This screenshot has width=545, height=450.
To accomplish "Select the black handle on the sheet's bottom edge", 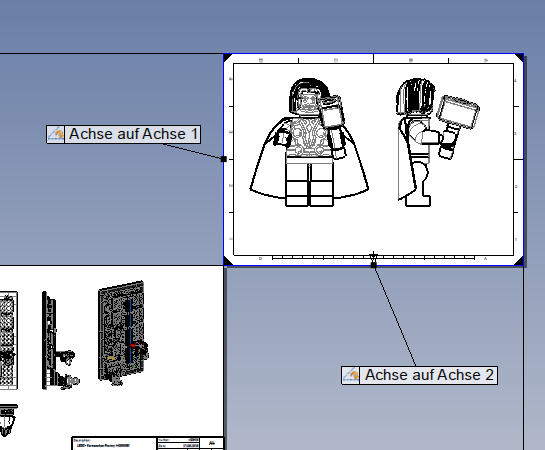I will 374,265.
